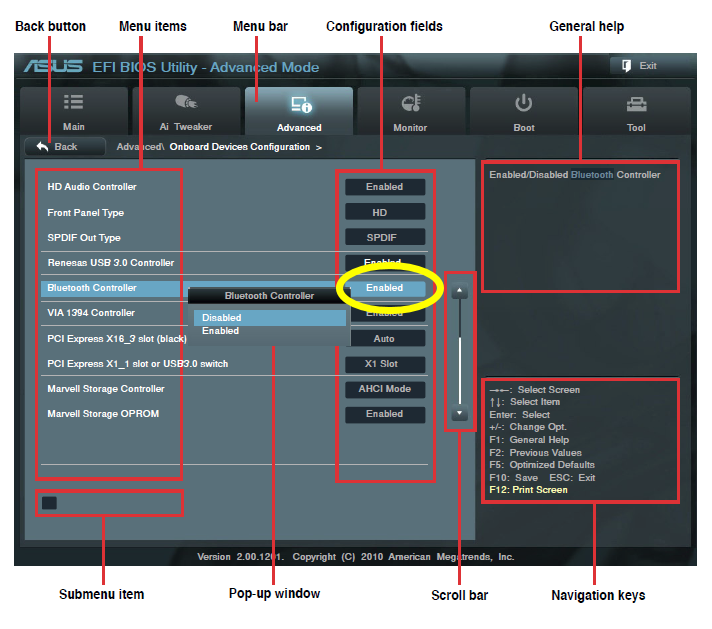Click Advanced in the breadcrumb path
Screen dimensions: 712x629
point(138,147)
